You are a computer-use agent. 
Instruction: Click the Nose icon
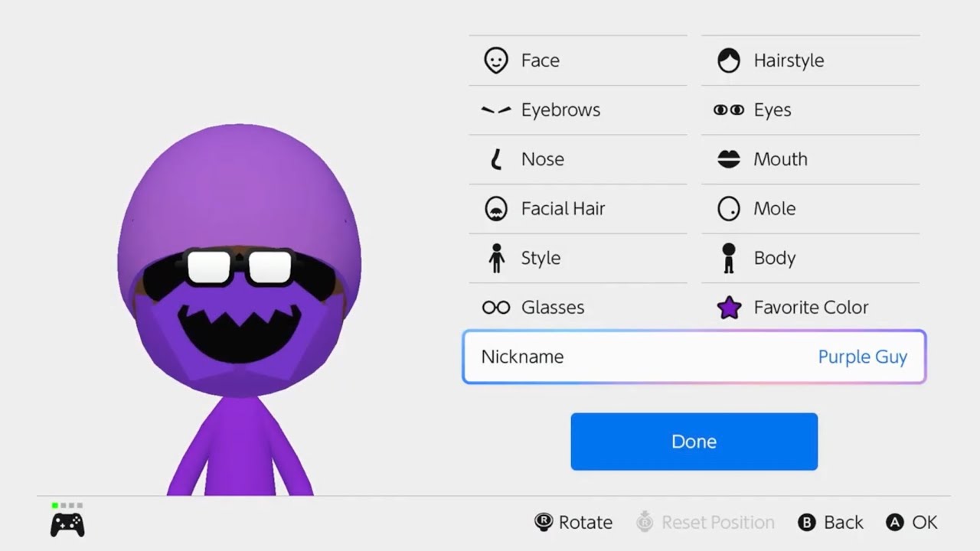[496, 159]
